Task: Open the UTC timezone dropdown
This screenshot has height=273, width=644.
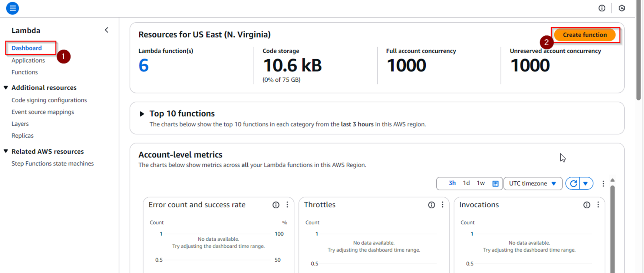Action: click(x=533, y=183)
